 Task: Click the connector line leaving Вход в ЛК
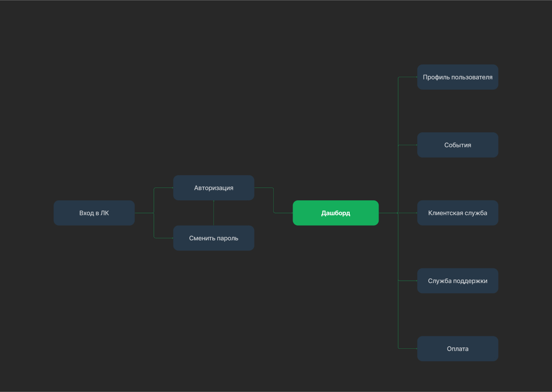coord(144,213)
